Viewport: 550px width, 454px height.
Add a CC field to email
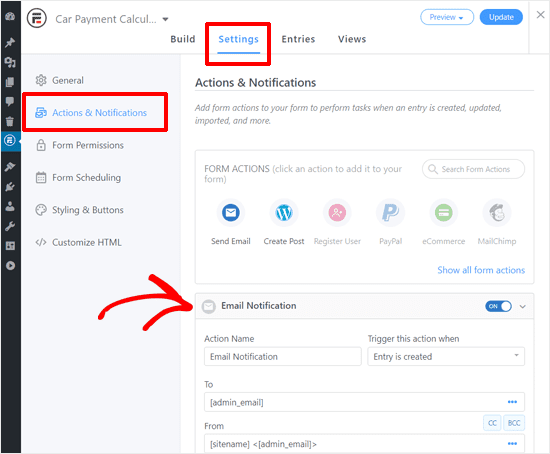point(492,423)
